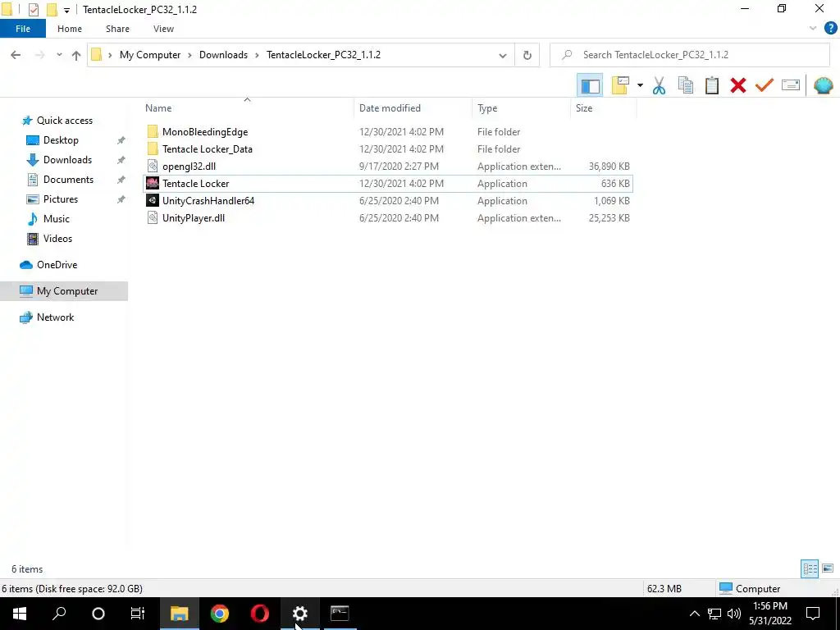Image resolution: width=840 pixels, height=630 pixels.
Task: Open the Help question mark icon
Action: 830,29
